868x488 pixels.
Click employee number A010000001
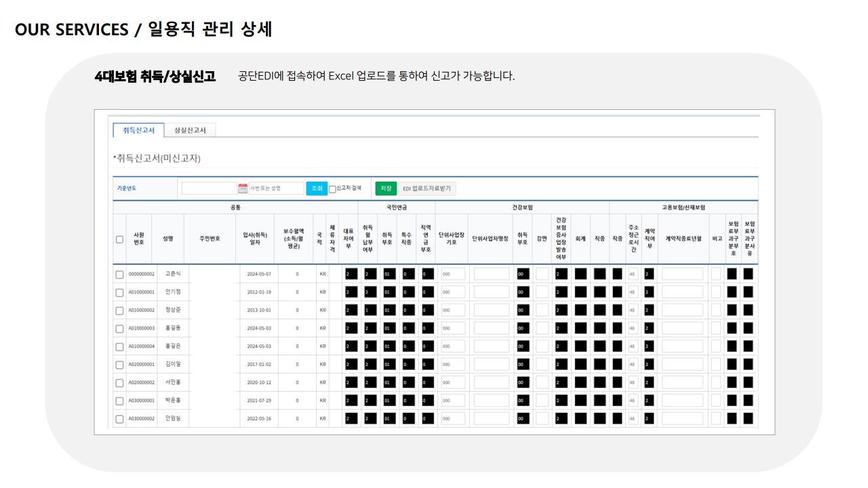(x=142, y=293)
